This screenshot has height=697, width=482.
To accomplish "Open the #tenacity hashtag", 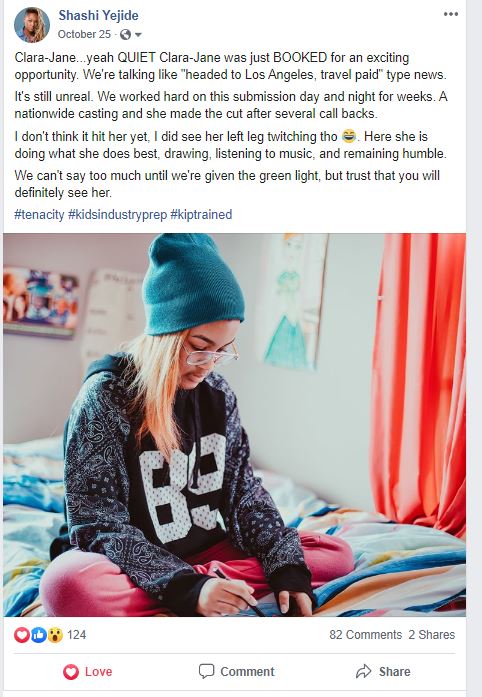I will [x=39, y=214].
